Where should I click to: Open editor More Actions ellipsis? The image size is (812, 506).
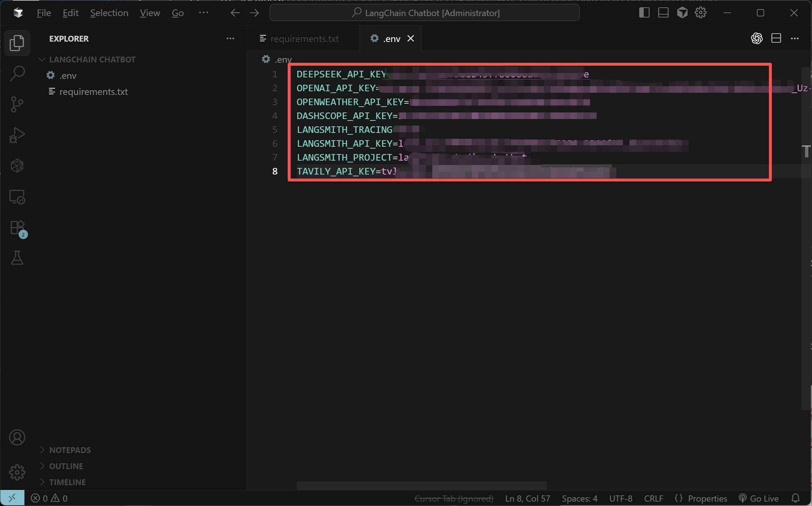pos(795,38)
